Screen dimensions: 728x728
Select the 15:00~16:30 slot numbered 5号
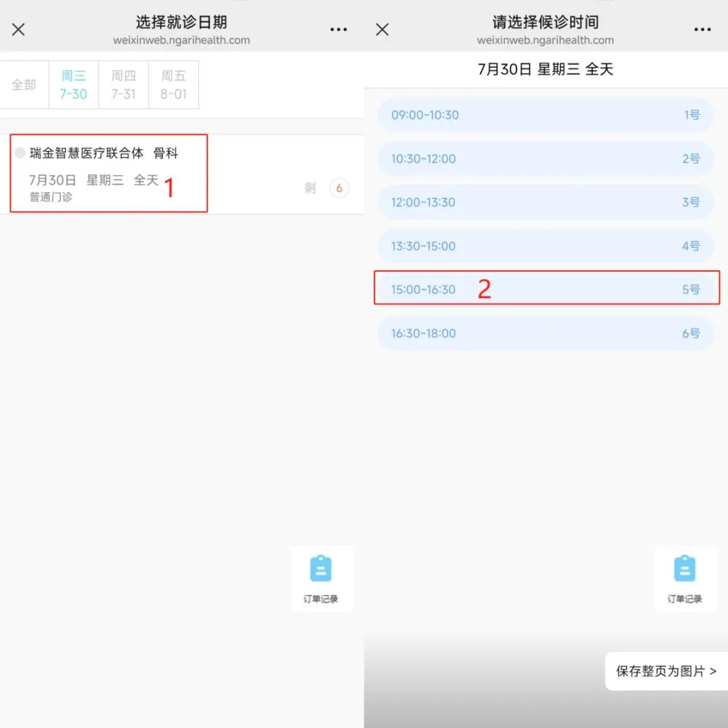(545, 290)
